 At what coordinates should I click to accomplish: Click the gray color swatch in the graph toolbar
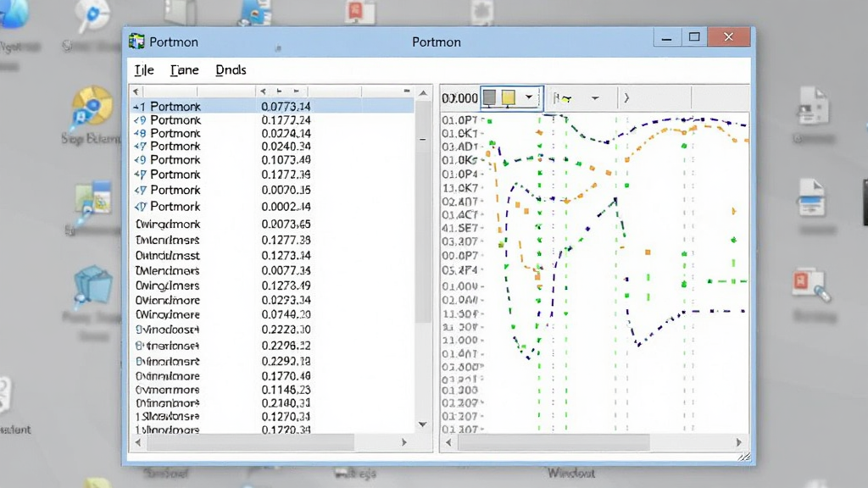point(489,98)
